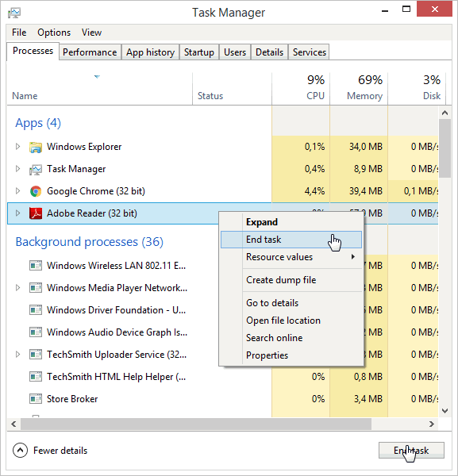The image size is (458, 476).
Task: Expand the Google Chrome process group
Action: click(x=18, y=191)
